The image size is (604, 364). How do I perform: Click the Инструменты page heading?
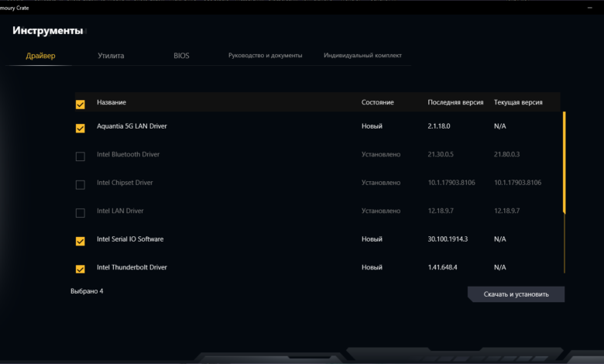pos(48,30)
